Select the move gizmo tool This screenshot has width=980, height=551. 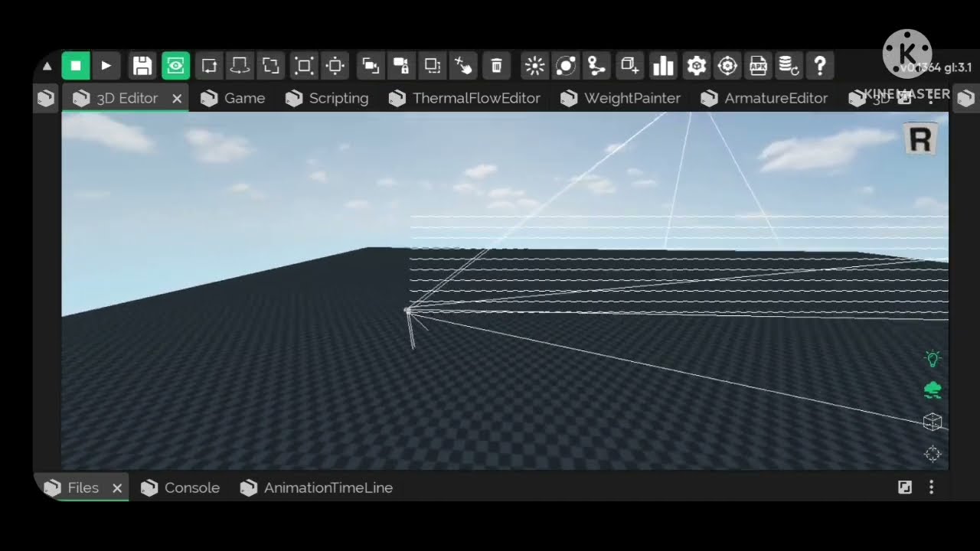coord(209,66)
